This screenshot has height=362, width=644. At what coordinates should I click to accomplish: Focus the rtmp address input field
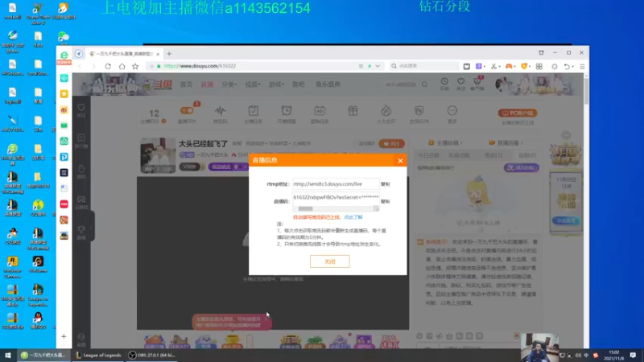336,184
